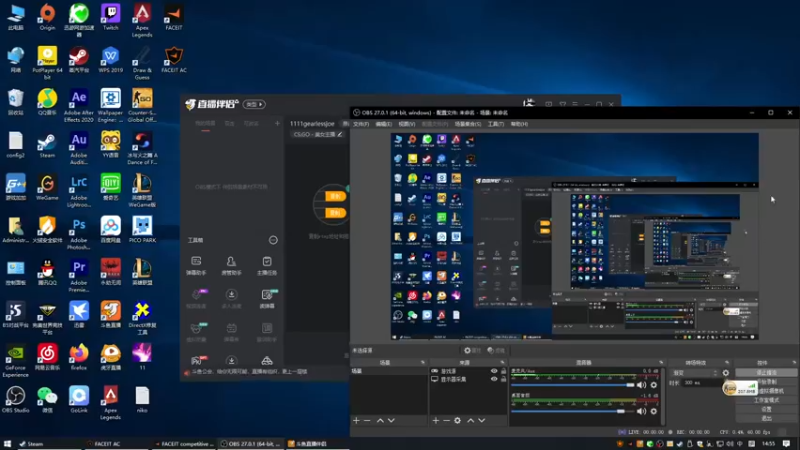Toggle lock on Game Capture source
Image resolution: width=800 pixels, height=450 pixels.
click(504, 371)
